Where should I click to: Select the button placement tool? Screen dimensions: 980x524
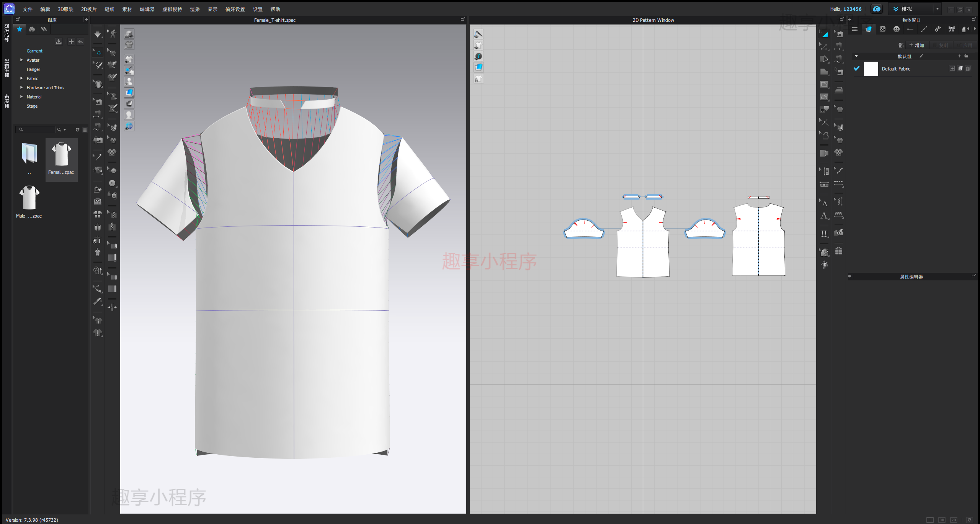click(x=112, y=183)
